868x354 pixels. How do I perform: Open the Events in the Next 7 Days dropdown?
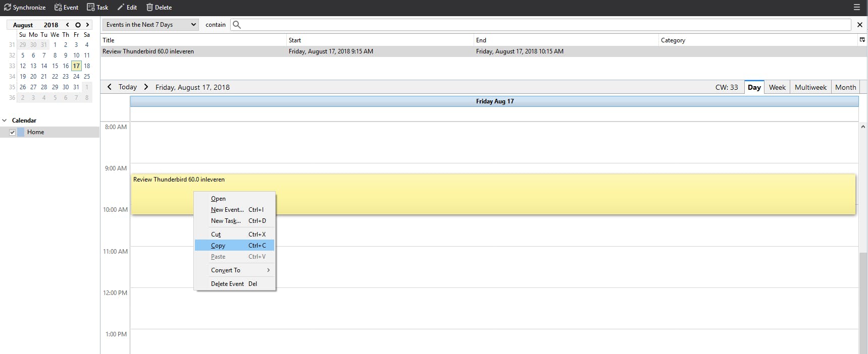point(151,25)
